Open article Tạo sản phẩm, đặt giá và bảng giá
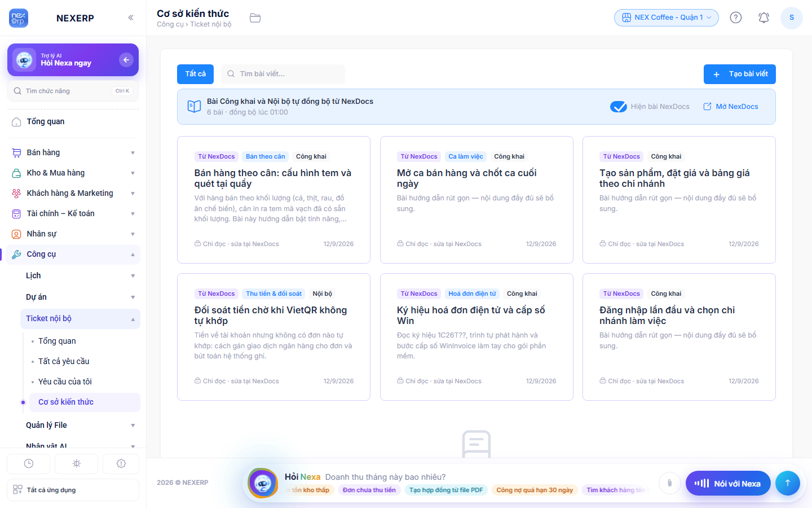Viewport: 812px width, 508px height. [x=679, y=200]
